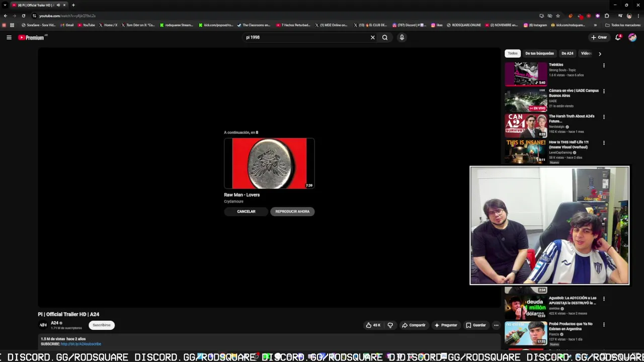Open the bit.ly A24 subscribe link
The width and height of the screenshot is (644, 362).
(81, 344)
